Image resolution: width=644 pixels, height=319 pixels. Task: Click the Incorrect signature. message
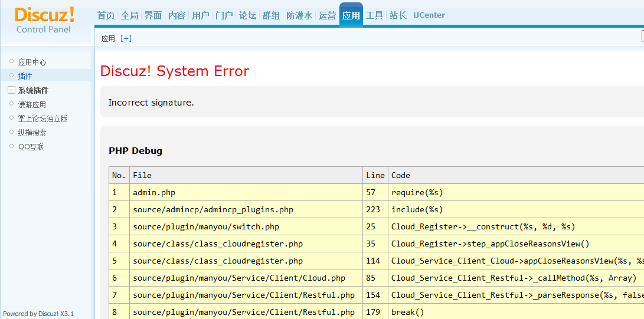(x=151, y=103)
